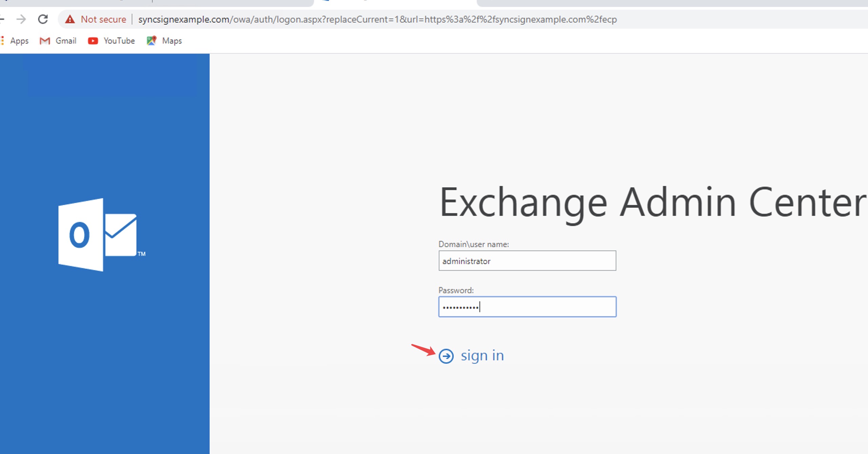Open the Apps bookmark
The height and width of the screenshot is (454, 868).
point(15,41)
